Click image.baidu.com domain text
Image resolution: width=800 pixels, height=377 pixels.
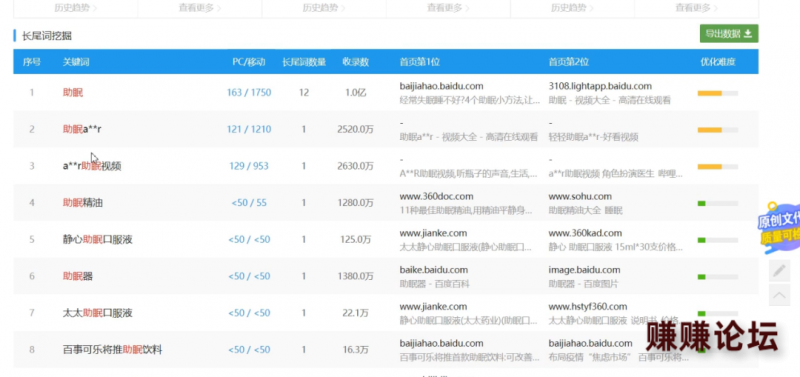(584, 270)
